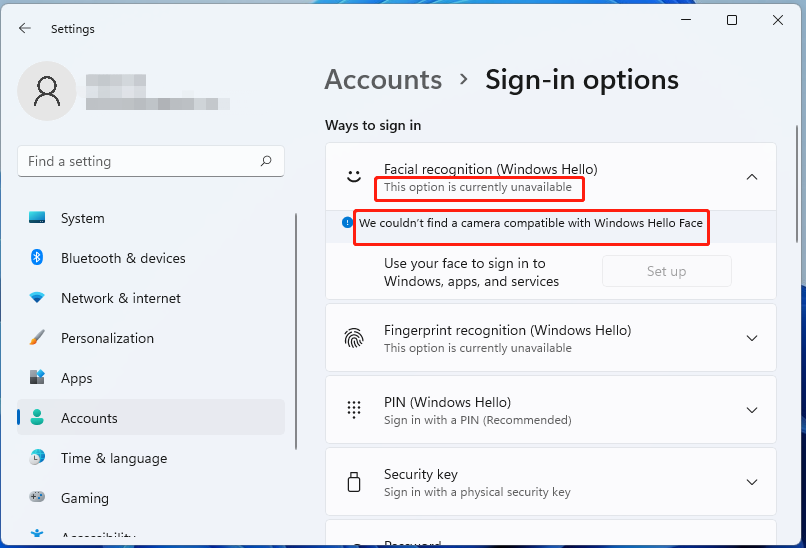Click the PIN keypad icon
This screenshot has width=806, height=548.
(x=354, y=410)
